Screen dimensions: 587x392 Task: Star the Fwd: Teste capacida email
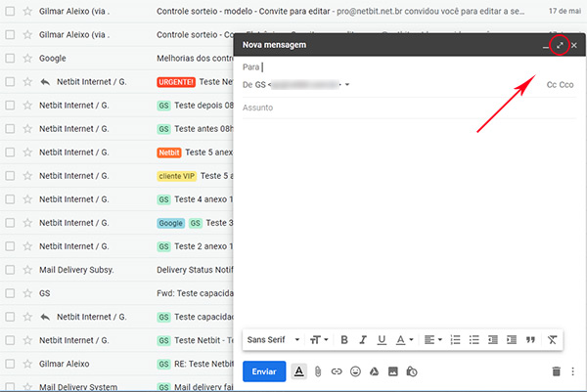[27, 293]
